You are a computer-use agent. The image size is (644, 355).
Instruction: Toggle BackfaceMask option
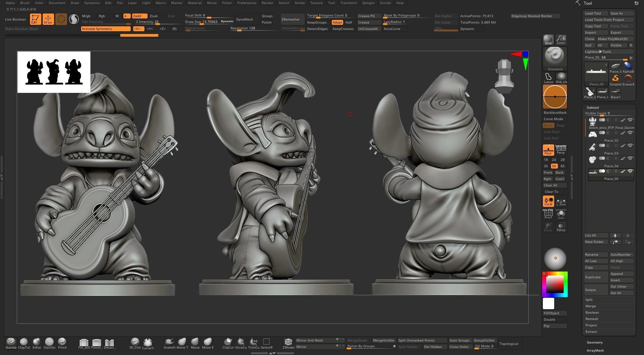click(555, 112)
